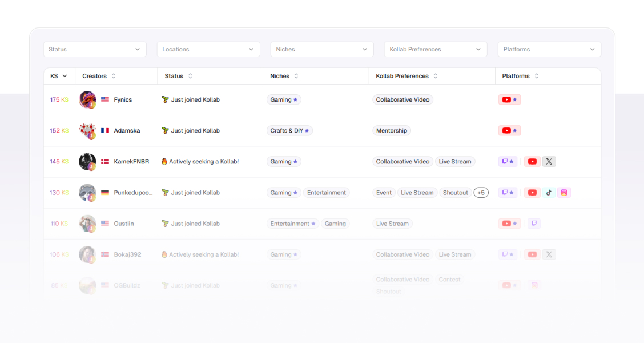Viewport: 644px width, 343px height.
Task: Open the Status filter dropdown
Action: 95,50
